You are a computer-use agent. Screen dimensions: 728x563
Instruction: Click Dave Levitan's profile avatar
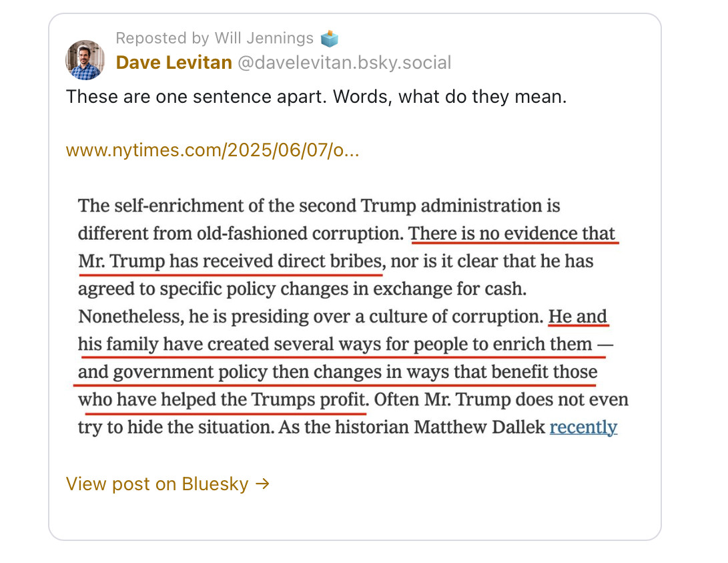[85, 60]
